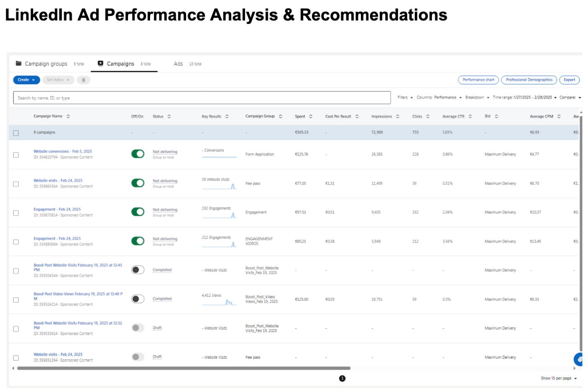Open Boost Post Website Visits 12:45 PM link
Viewport: 588px width, 389px height.
click(x=78, y=267)
